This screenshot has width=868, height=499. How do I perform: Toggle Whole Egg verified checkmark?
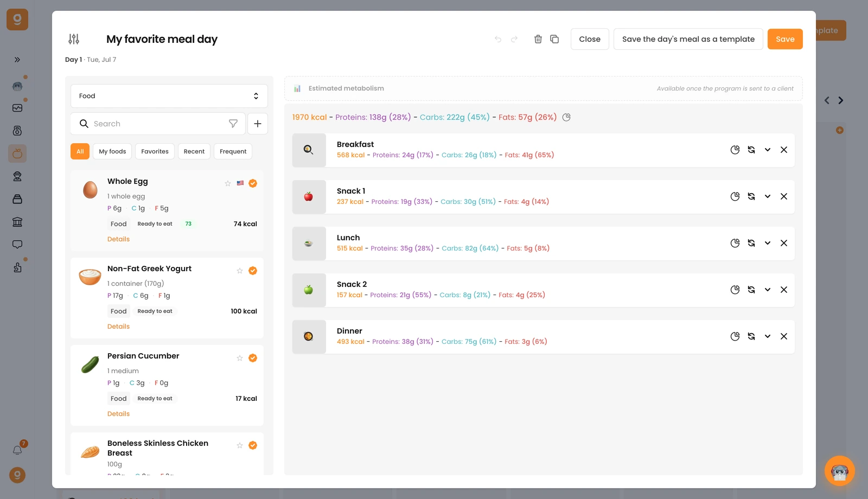253,183
